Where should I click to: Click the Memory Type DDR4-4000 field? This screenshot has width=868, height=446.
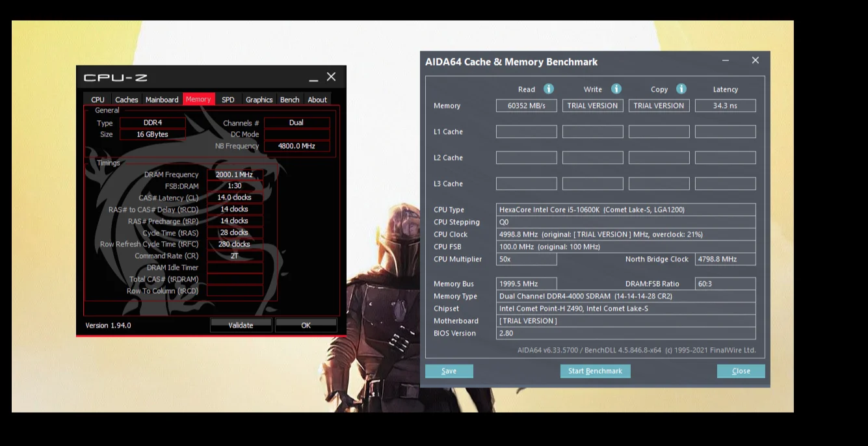(x=626, y=296)
